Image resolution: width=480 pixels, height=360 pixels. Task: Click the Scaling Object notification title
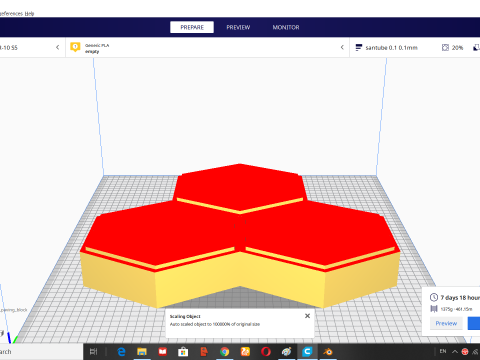click(185, 316)
